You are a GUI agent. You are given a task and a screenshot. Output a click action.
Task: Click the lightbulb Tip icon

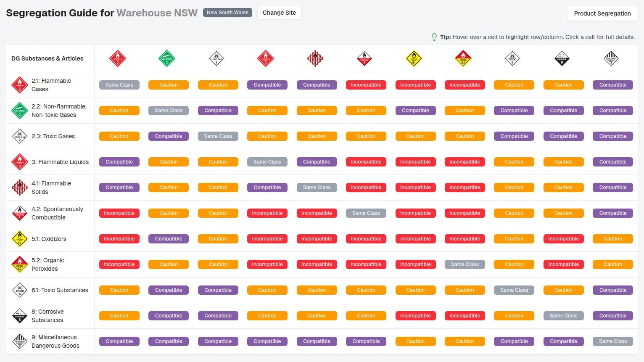point(434,37)
